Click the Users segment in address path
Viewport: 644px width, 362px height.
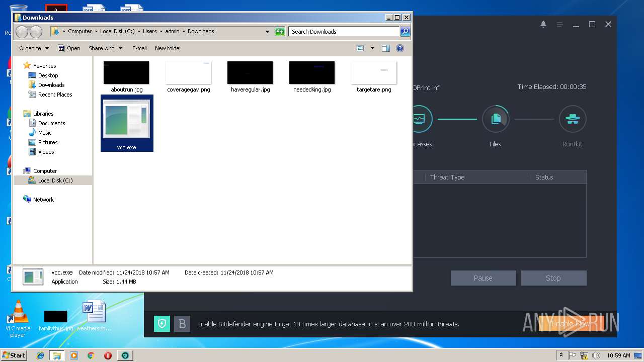(x=149, y=31)
